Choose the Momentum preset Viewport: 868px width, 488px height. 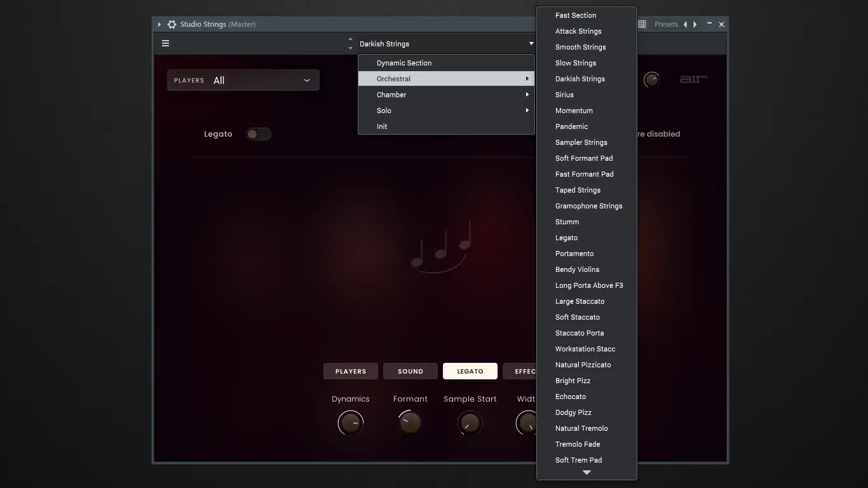pyautogui.click(x=587, y=111)
